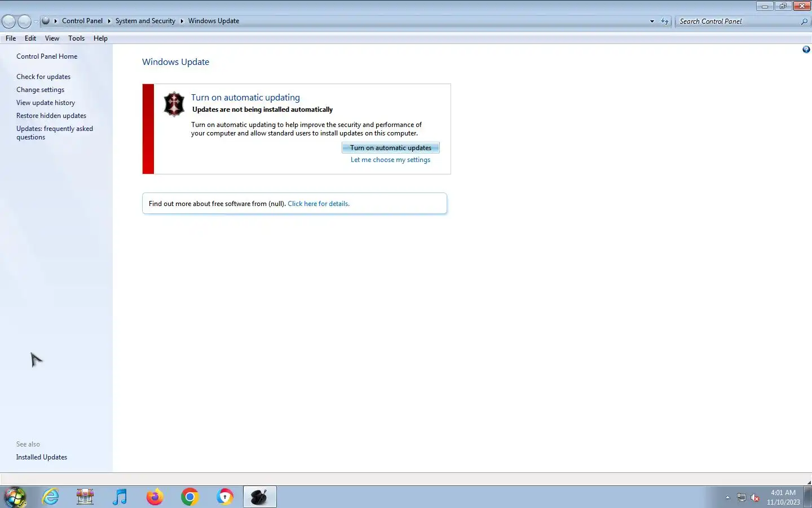Click Check for updates link
The image size is (812, 508).
[43, 77]
